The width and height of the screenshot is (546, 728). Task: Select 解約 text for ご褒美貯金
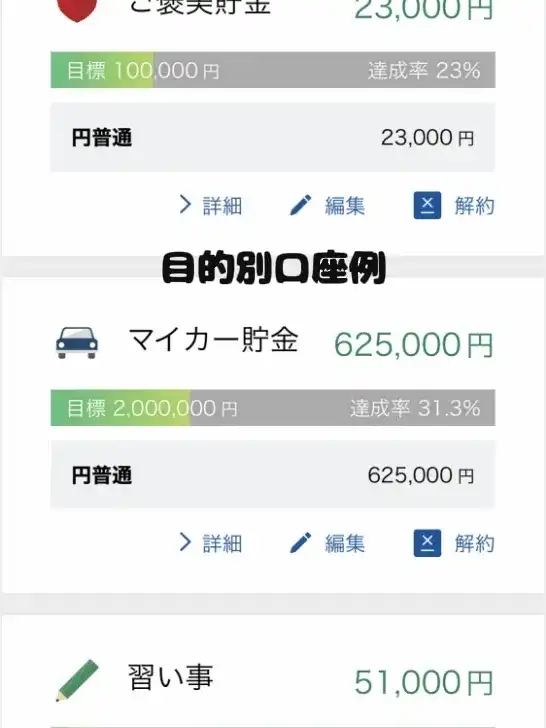tap(474, 206)
